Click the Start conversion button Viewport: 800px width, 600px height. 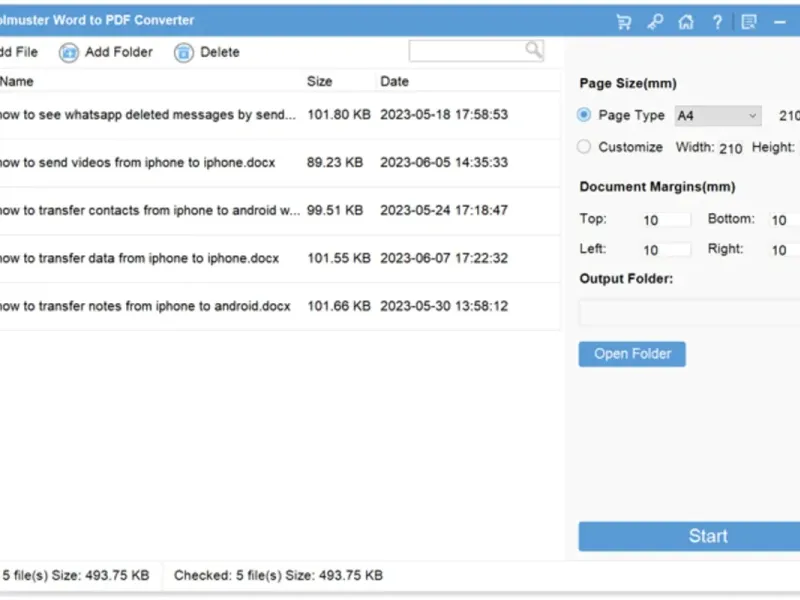(689, 536)
